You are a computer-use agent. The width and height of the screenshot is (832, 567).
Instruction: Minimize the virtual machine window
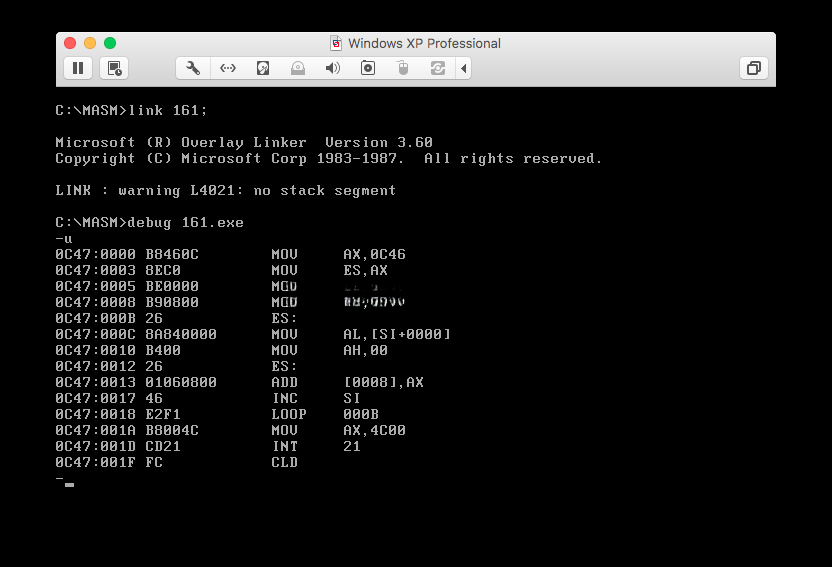90,43
